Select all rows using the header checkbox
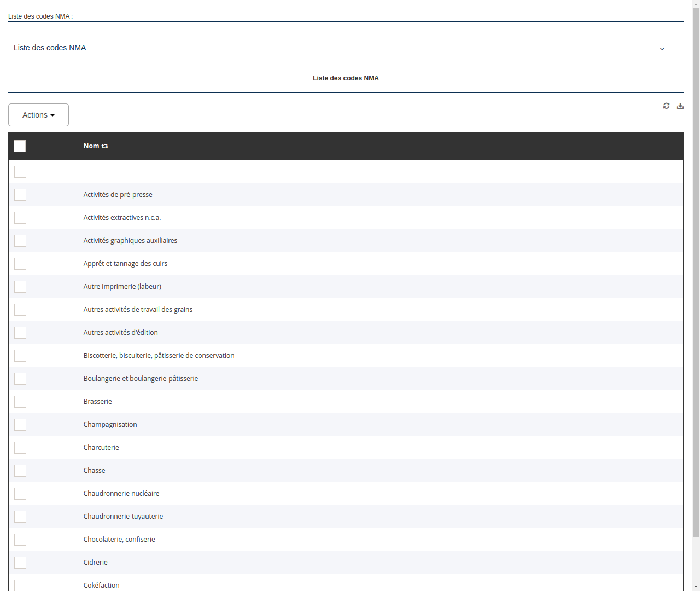The image size is (700, 591). (x=20, y=146)
